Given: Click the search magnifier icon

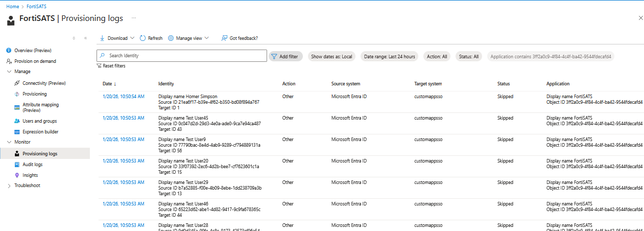Looking at the screenshot, I should (103, 56).
